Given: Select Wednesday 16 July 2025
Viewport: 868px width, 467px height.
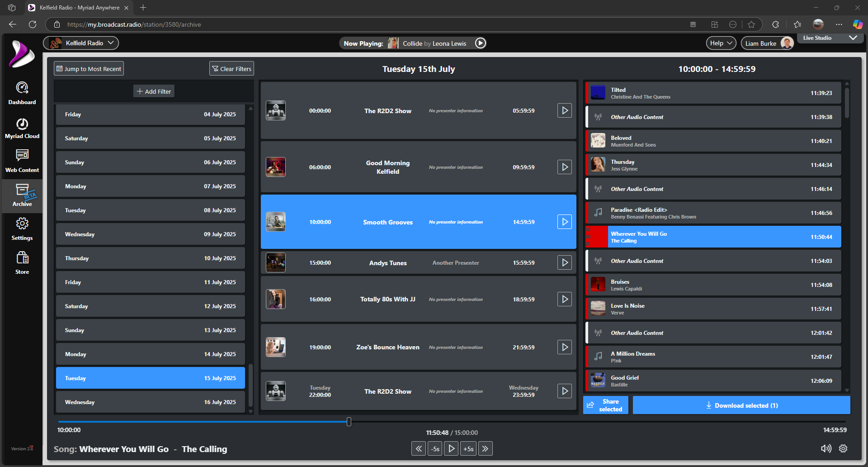Looking at the screenshot, I should coord(151,402).
